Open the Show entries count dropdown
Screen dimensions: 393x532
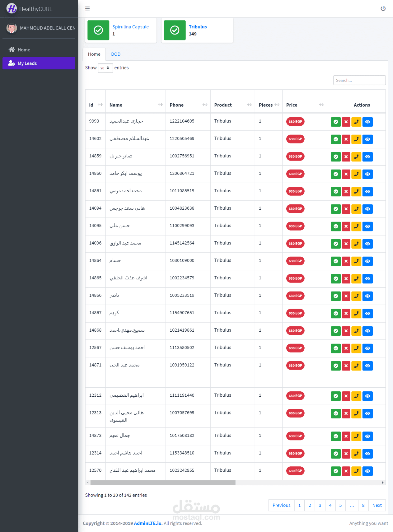[x=105, y=68]
